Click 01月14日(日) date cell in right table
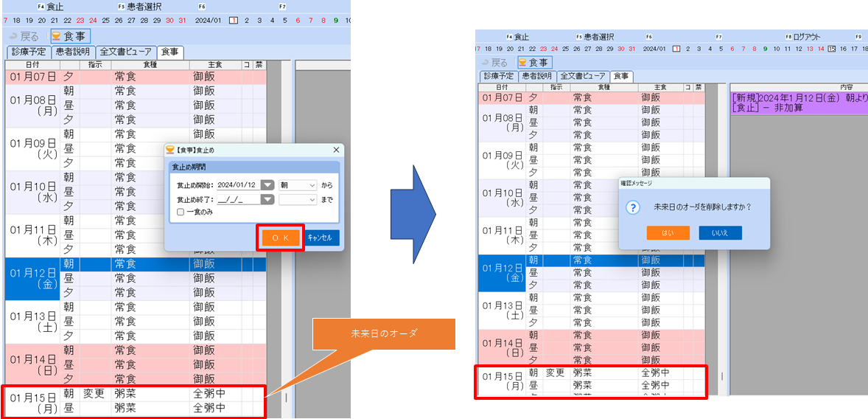This screenshot has height=419, width=868. [x=502, y=347]
